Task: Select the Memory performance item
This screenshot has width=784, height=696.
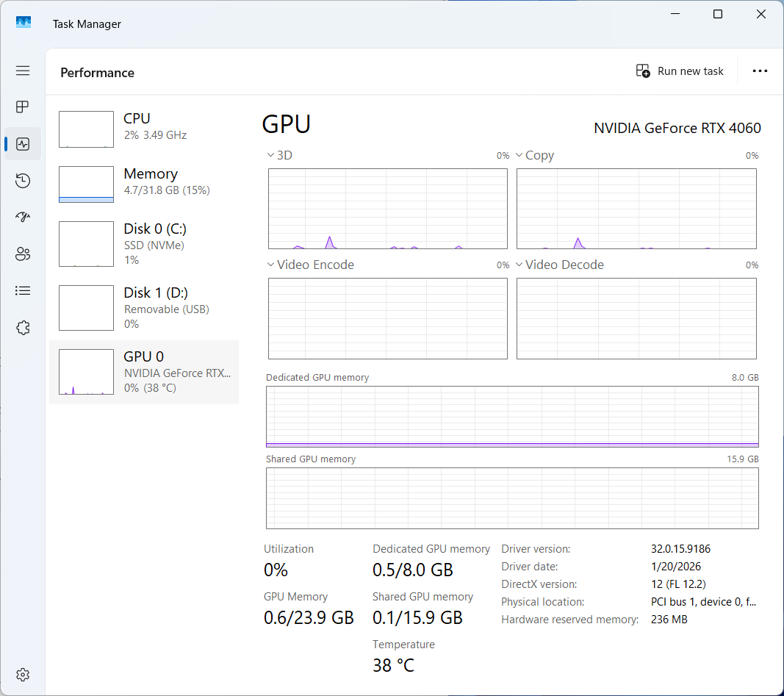Action: (x=144, y=184)
